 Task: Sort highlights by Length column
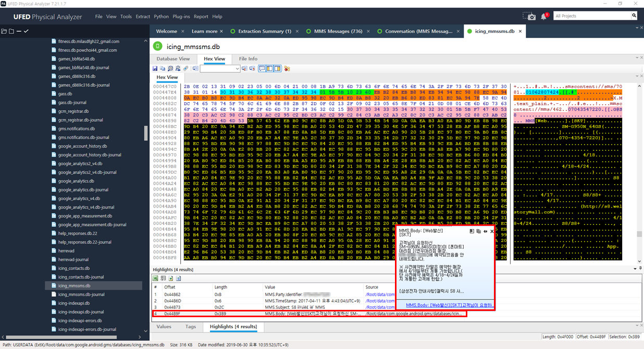point(221,287)
